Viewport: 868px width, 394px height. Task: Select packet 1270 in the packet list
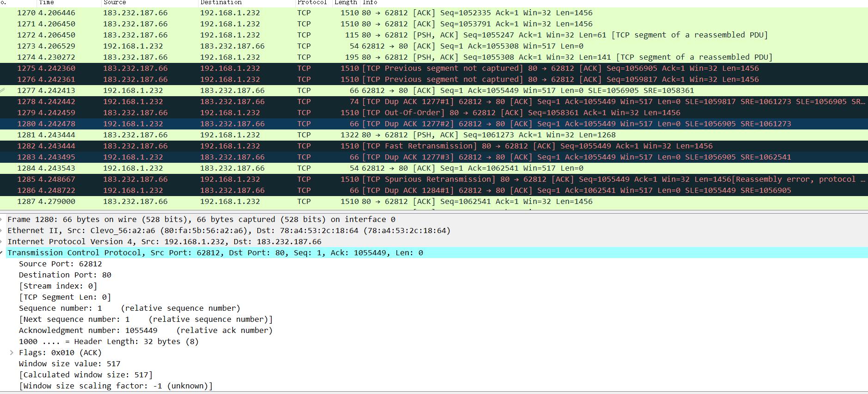click(434, 13)
